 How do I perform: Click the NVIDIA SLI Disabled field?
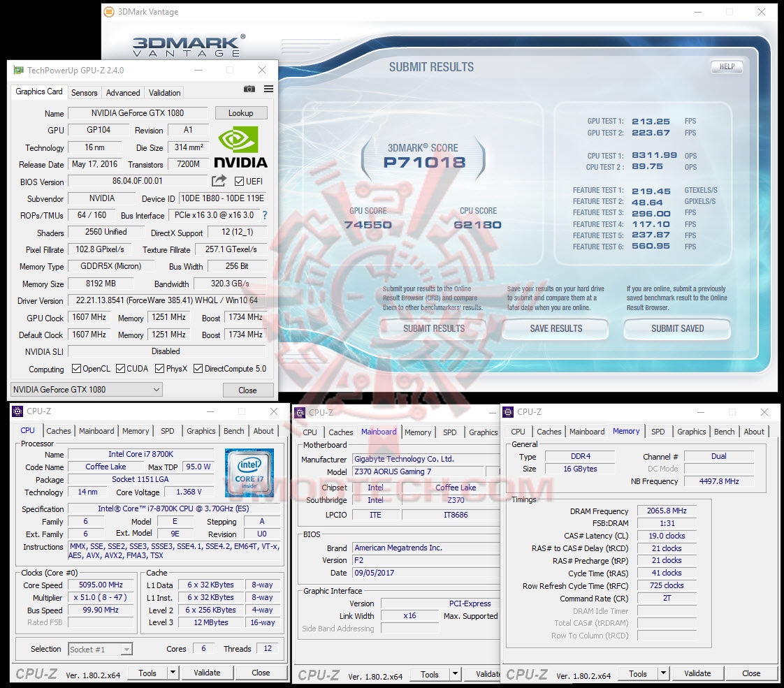pyautogui.click(x=167, y=351)
